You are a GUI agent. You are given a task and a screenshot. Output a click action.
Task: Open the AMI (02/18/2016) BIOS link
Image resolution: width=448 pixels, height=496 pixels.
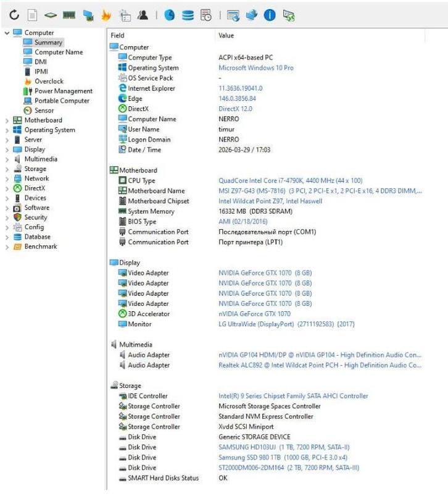[x=243, y=222]
